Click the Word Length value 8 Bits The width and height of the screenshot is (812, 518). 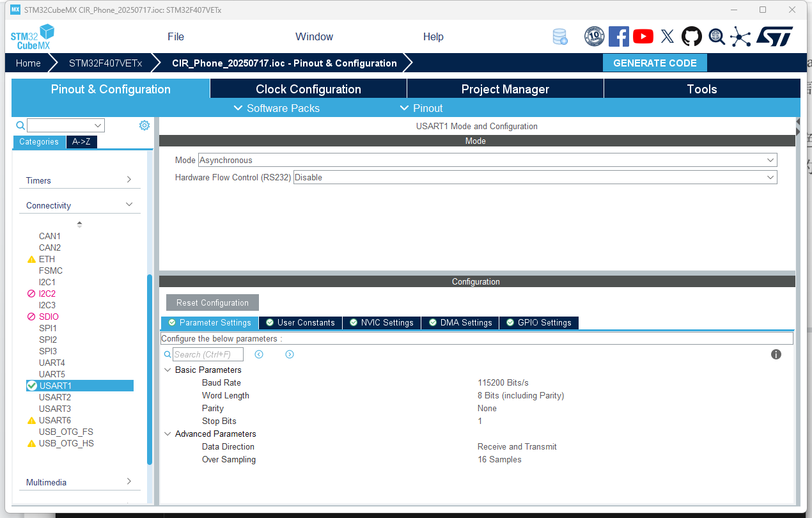pos(520,395)
